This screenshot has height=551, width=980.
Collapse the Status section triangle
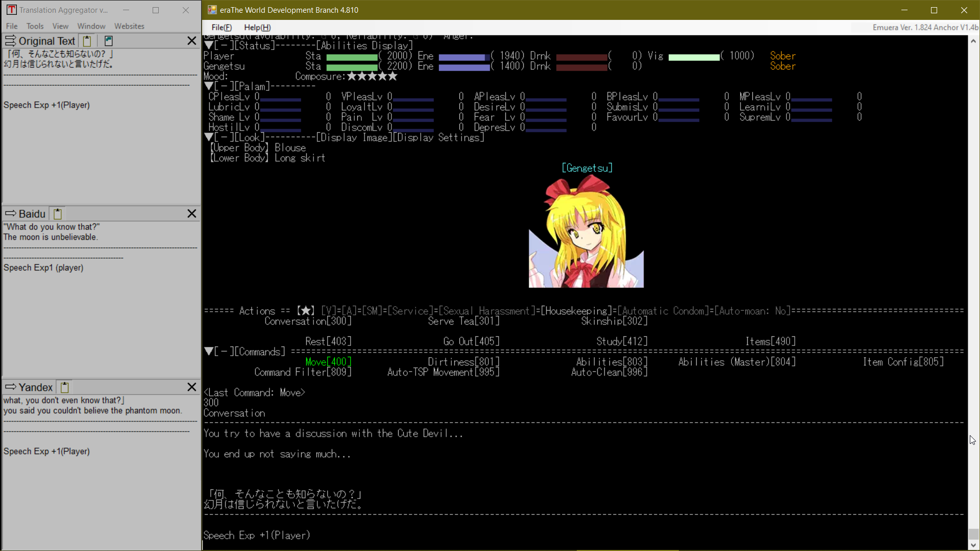209,45
